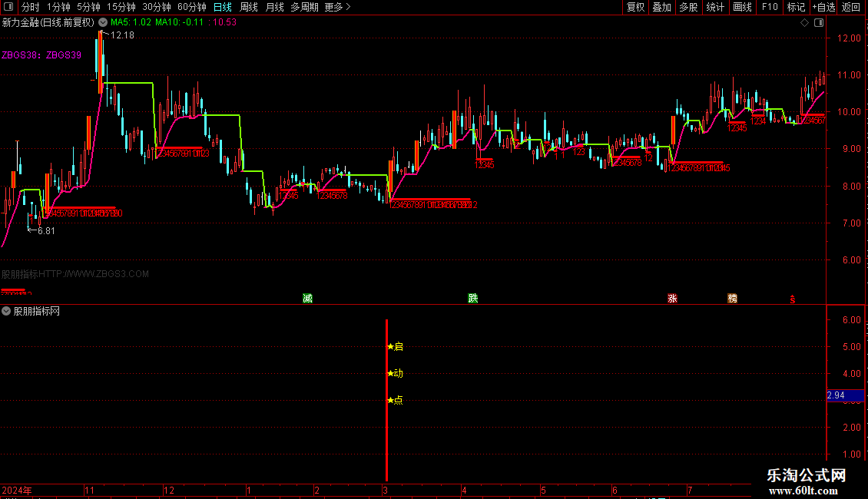Image resolution: width=868 pixels, height=499 pixels.
Task: Click the red 涨 event marker
Action: [672, 298]
